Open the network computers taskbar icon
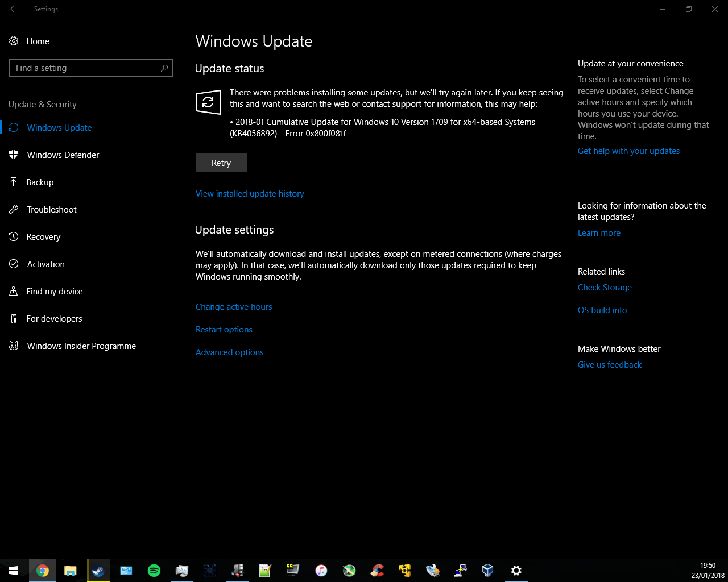This screenshot has width=728, height=582. coord(460,571)
